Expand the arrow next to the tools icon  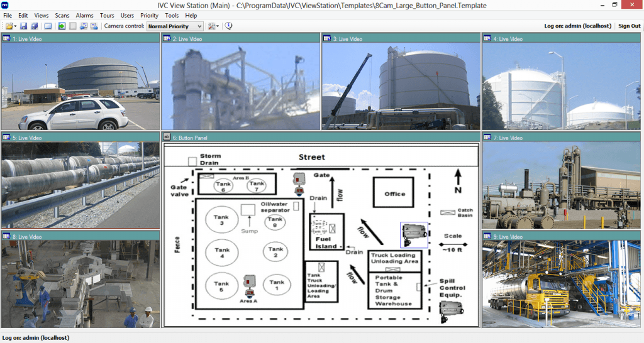tap(218, 26)
